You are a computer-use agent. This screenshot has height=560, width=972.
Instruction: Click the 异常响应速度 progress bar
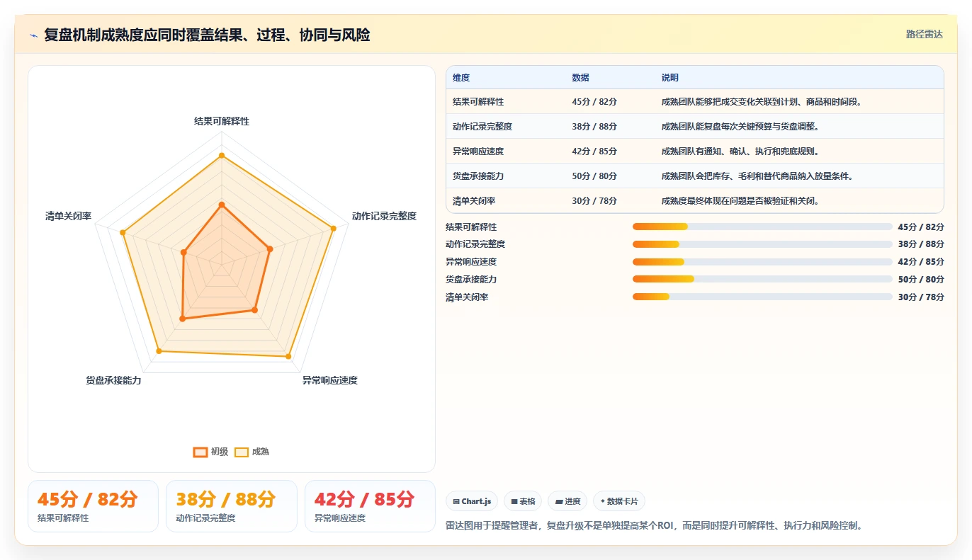coord(762,262)
